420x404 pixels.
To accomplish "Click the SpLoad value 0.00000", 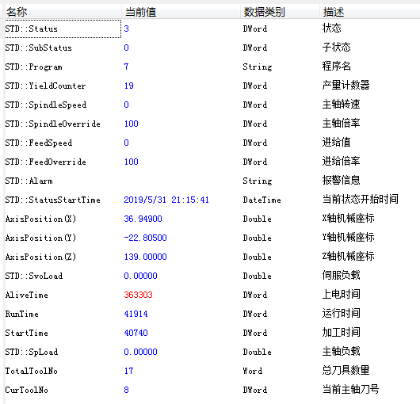I will click(140, 352).
